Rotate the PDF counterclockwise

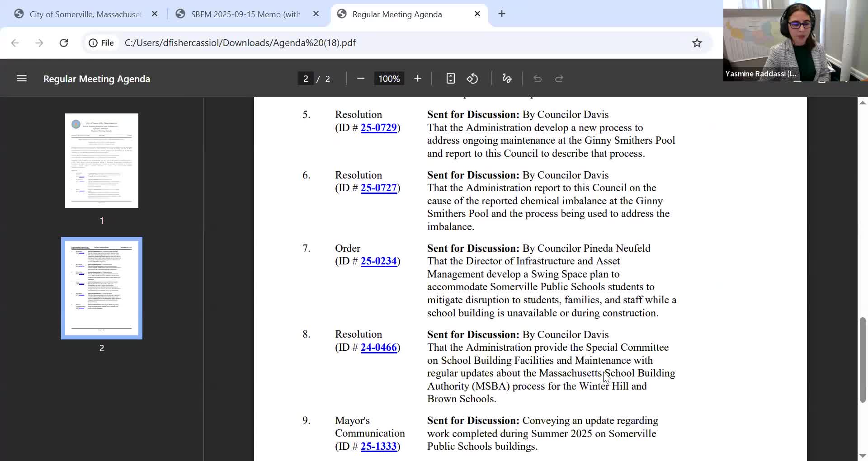point(472,79)
